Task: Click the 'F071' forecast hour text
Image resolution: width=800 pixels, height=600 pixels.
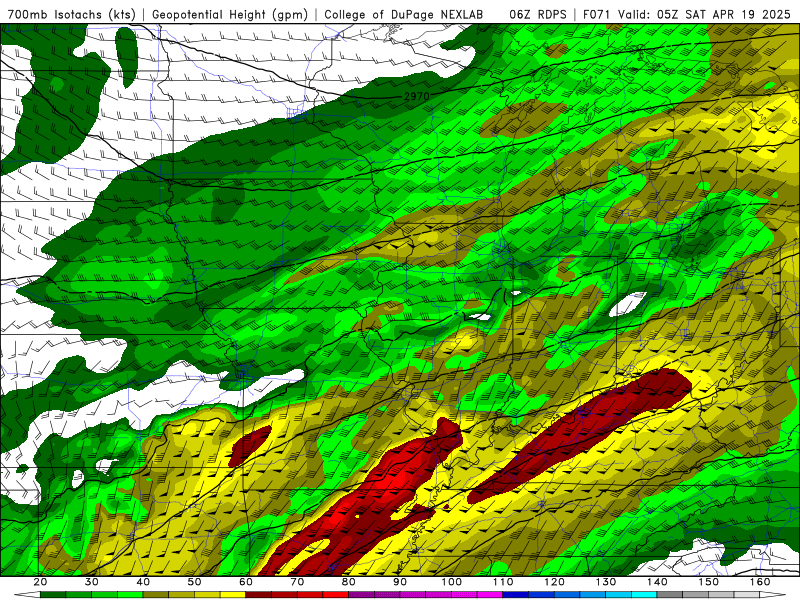Action: point(597,15)
